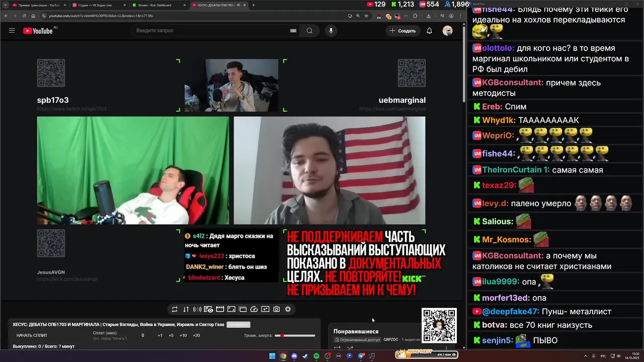Add +1 minute to the split
Screen dimensions: 644x362
click(160, 335)
